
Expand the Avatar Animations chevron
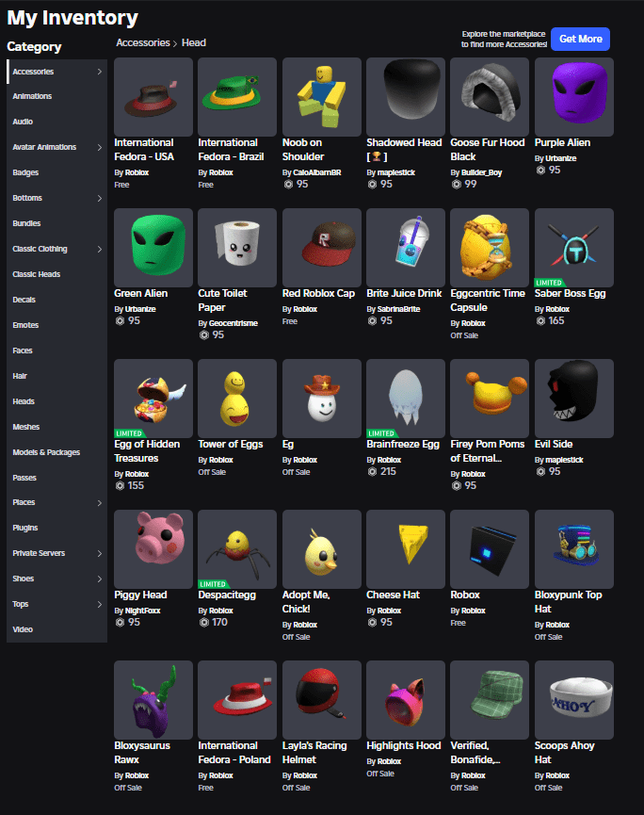point(99,147)
